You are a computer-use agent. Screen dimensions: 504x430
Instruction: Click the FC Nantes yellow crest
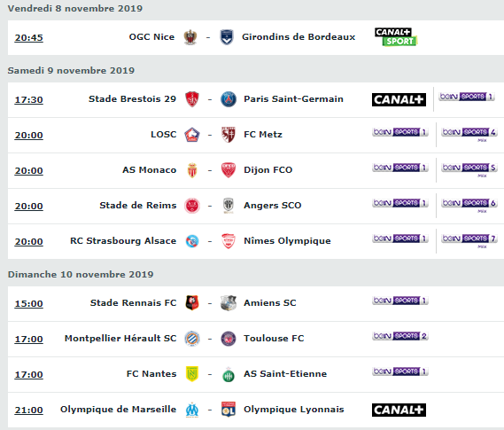pos(192,374)
